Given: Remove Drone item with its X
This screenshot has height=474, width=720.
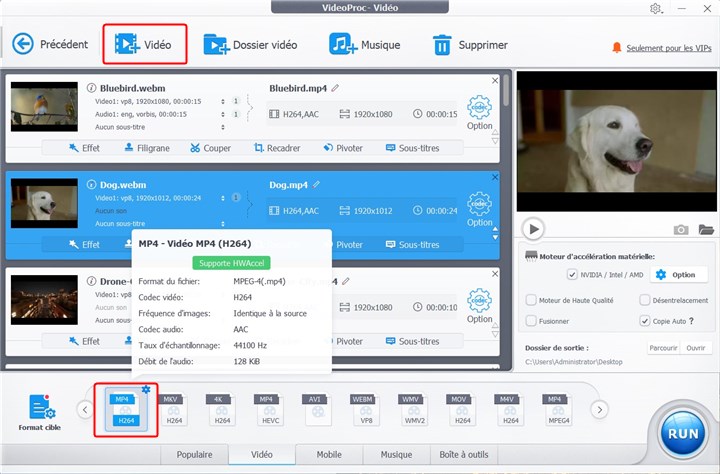Looking at the screenshot, I should coord(495,274).
